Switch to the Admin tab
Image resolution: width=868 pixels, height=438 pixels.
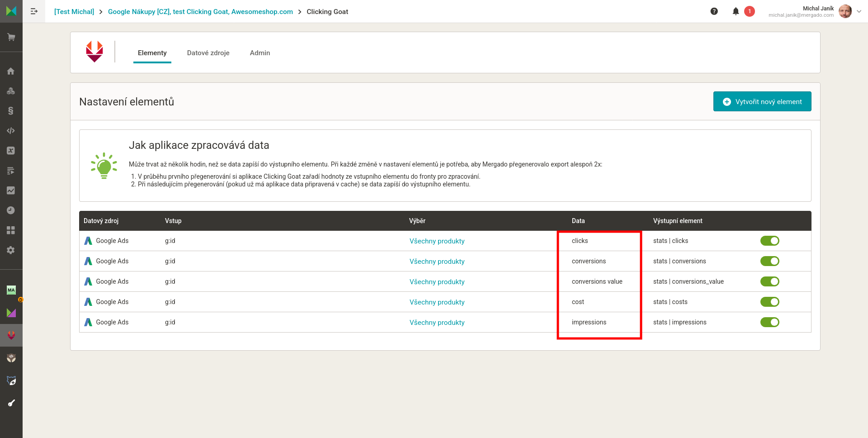click(x=260, y=53)
